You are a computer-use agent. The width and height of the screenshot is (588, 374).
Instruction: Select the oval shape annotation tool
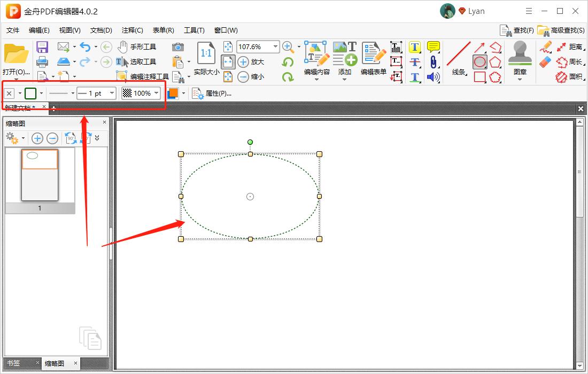pos(480,62)
